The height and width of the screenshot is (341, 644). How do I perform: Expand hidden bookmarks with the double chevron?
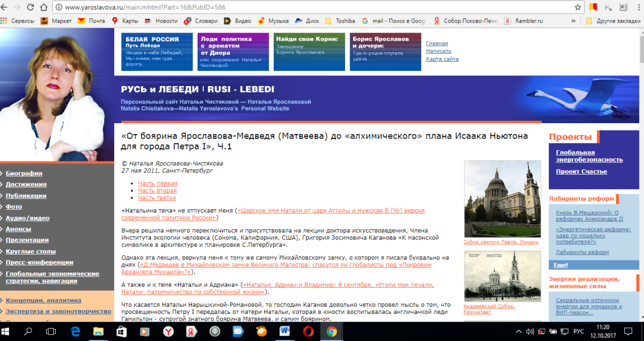tap(574, 21)
